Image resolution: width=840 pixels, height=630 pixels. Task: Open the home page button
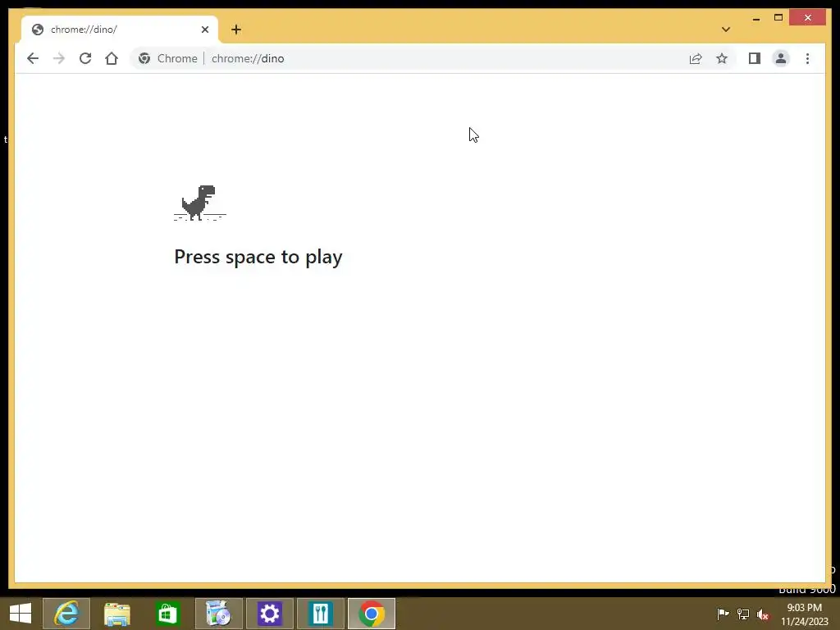112,58
